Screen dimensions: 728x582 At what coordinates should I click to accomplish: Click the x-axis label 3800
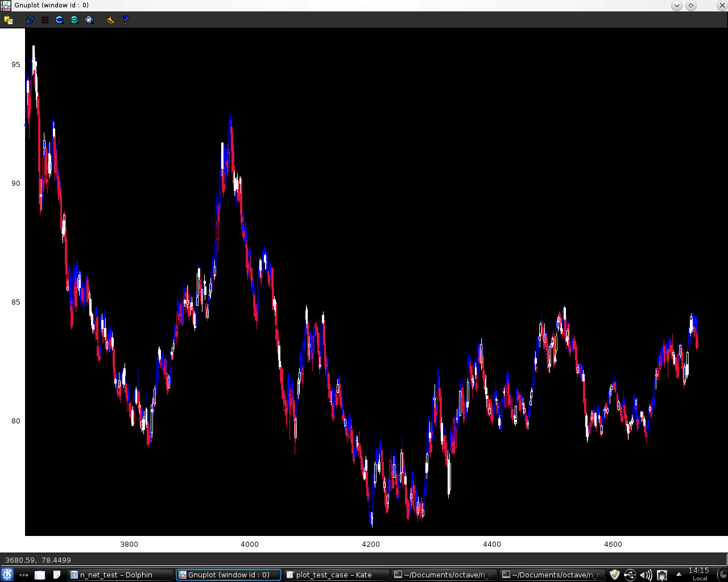coord(129,544)
